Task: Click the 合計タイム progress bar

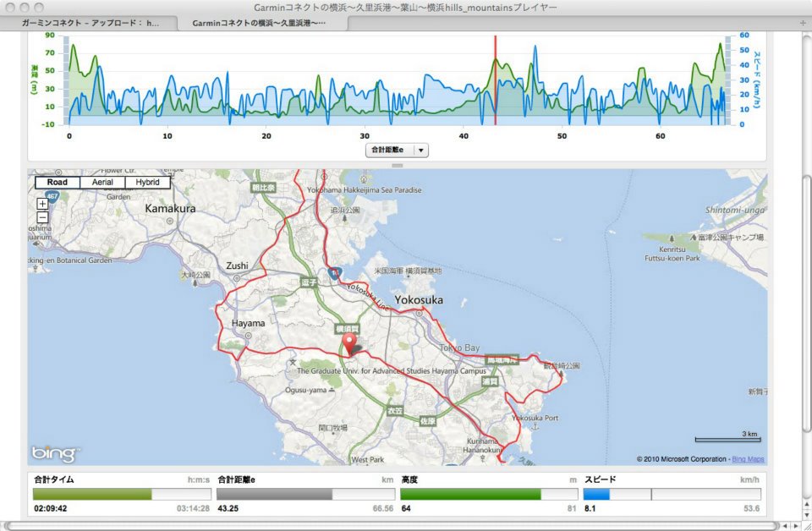Action: [x=122, y=495]
